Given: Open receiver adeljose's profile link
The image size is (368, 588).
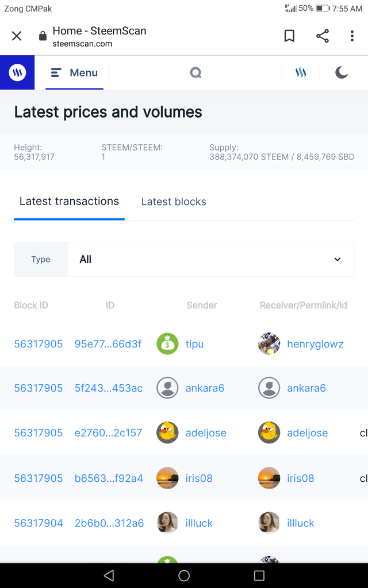Looking at the screenshot, I should pyautogui.click(x=307, y=433).
